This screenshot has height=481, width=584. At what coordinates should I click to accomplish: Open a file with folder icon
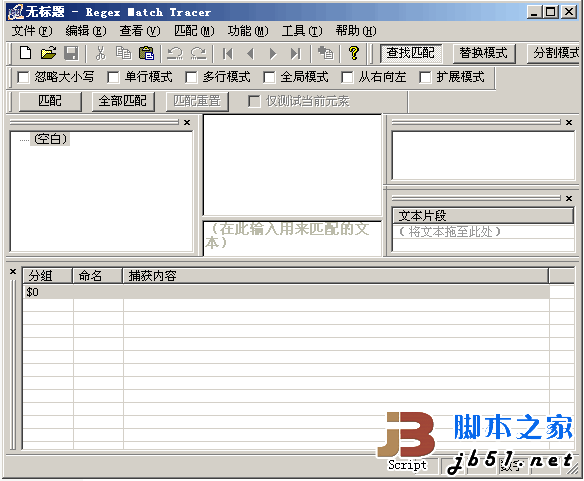[48, 53]
